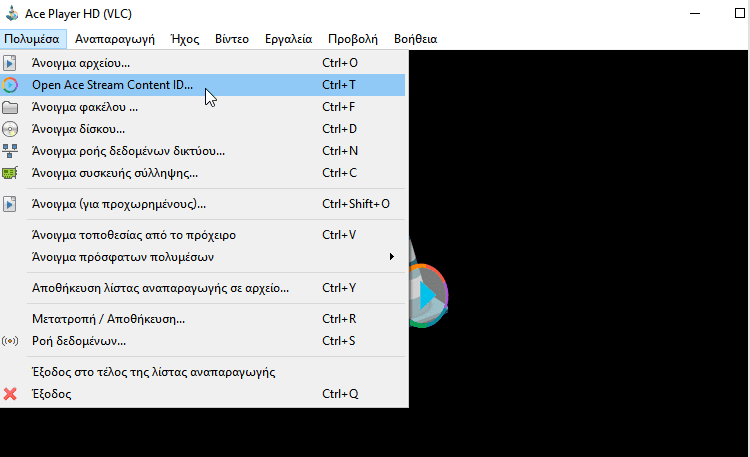The height and width of the screenshot is (457, 750).
Task: Choose Αποθήκευση λίστας αναπαραγωγής σε αρχείο...
Action: tap(203, 288)
